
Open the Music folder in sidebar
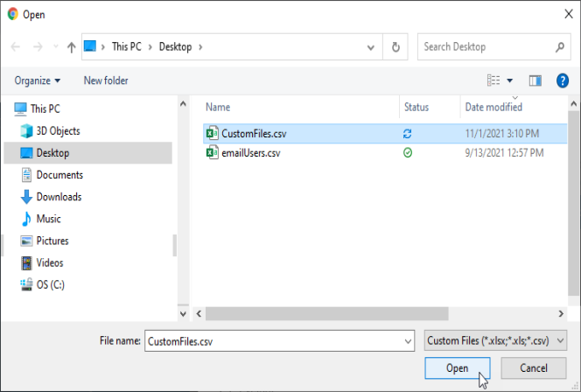[x=48, y=219]
